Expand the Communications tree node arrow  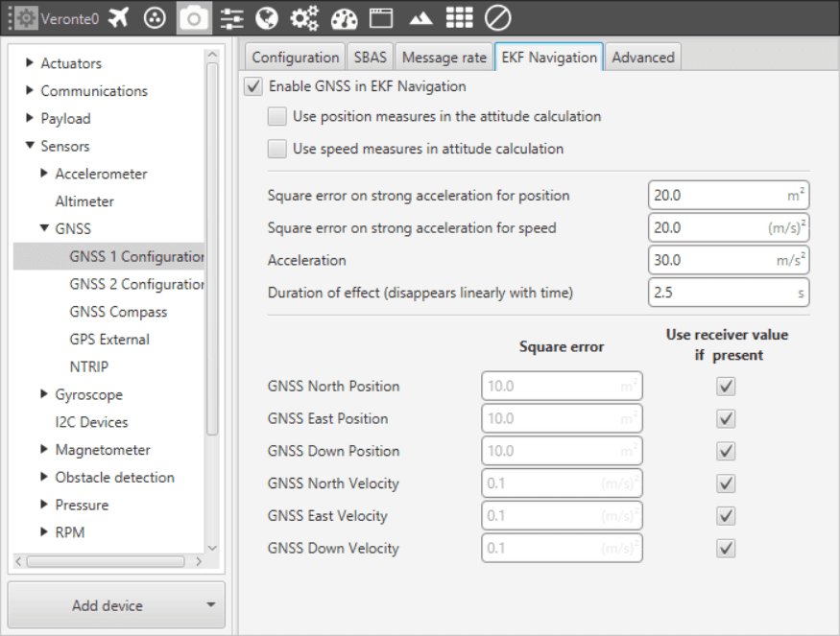pyautogui.click(x=30, y=90)
